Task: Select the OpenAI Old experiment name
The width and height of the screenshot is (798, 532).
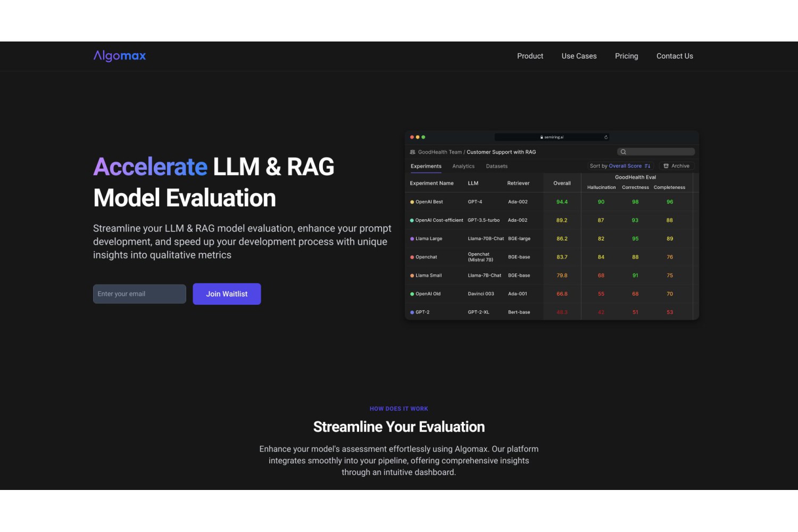Action: [428, 294]
